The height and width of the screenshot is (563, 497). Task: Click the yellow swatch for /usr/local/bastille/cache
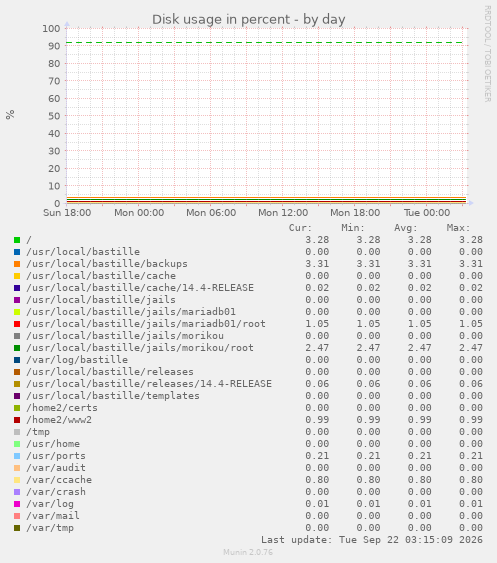17,276
